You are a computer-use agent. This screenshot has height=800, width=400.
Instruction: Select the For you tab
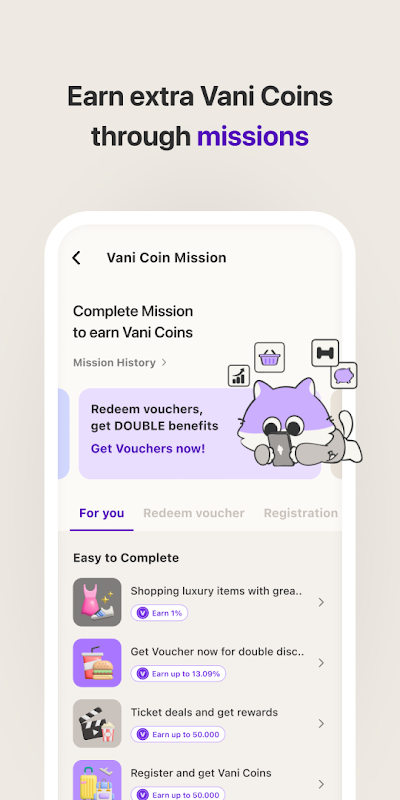(x=102, y=513)
